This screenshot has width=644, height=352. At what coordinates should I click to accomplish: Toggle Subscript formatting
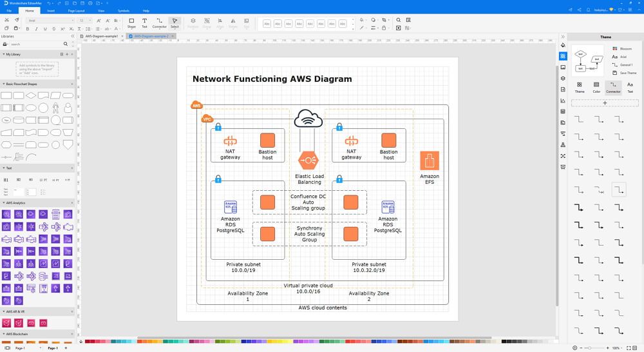pos(71,29)
